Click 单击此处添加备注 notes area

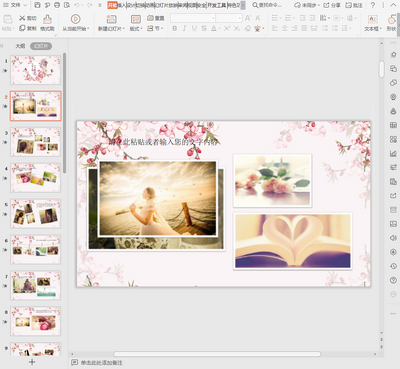[101, 362]
